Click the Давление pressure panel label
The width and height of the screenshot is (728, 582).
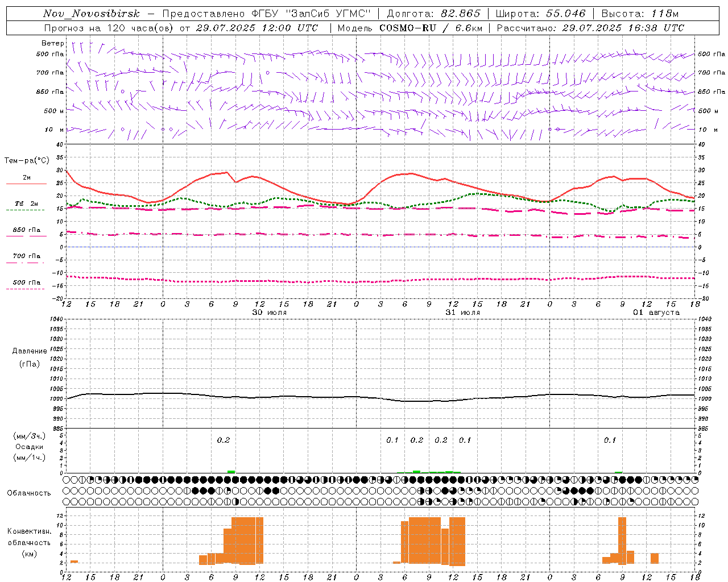[x=30, y=351]
